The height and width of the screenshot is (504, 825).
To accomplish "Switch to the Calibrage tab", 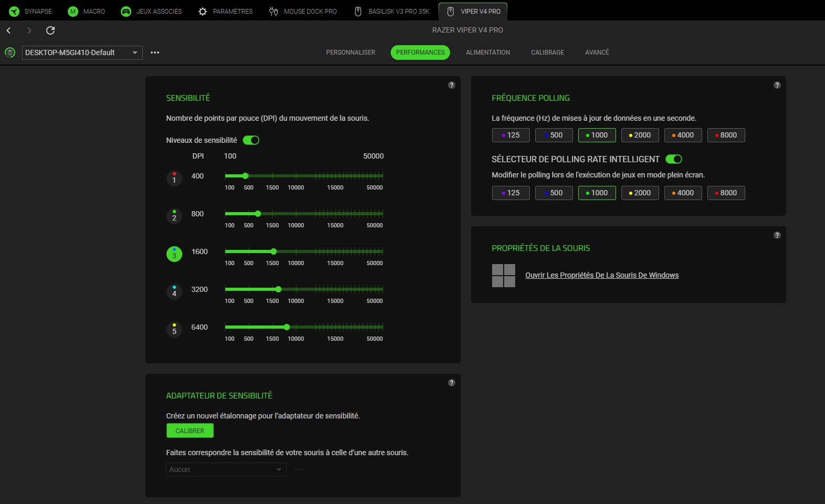I will (547, 52).
